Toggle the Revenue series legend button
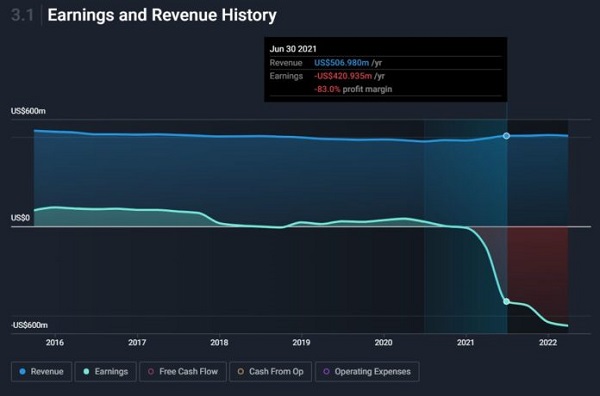The height and width of the screenshot is (396, 600). point(41,372)
